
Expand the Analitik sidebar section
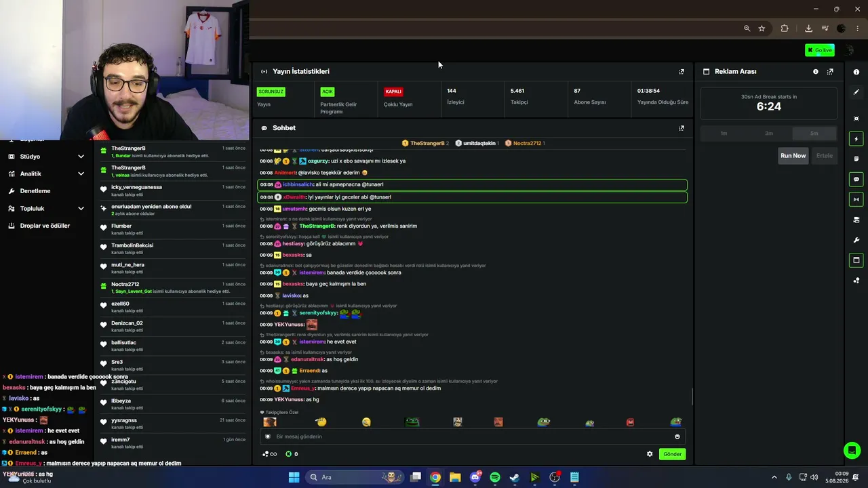click(x=46, y=174)
